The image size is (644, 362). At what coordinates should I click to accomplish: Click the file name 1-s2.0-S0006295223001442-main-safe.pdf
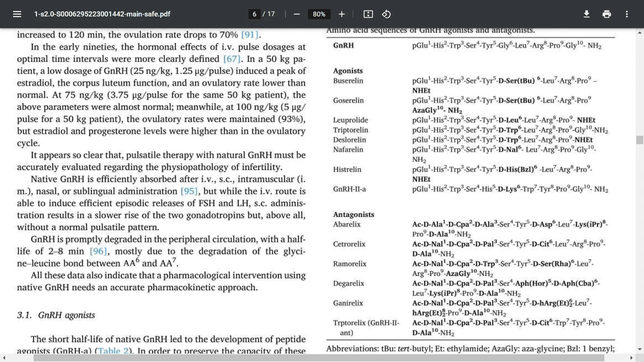pos(102,14)
